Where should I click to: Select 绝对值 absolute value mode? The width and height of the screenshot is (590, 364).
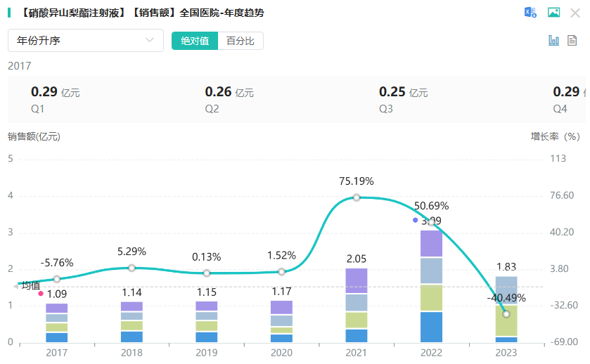[195, 41]
